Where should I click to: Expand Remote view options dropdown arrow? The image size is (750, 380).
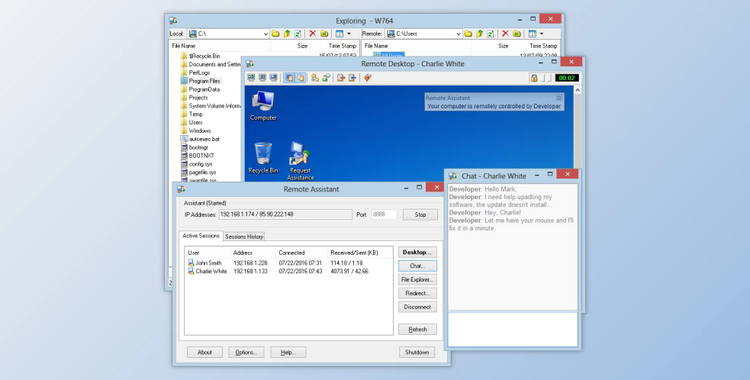tap(541, 34)
